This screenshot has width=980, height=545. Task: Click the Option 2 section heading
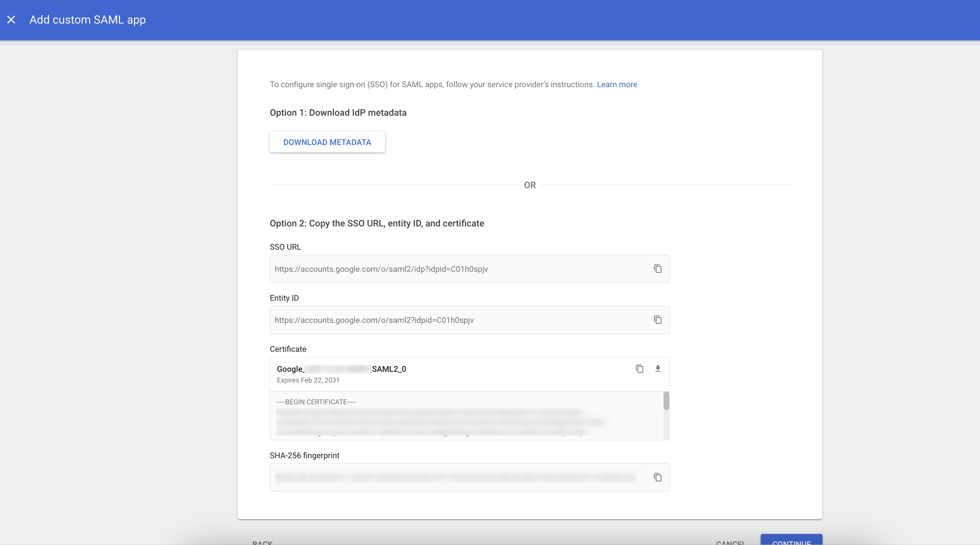(377, 223)
